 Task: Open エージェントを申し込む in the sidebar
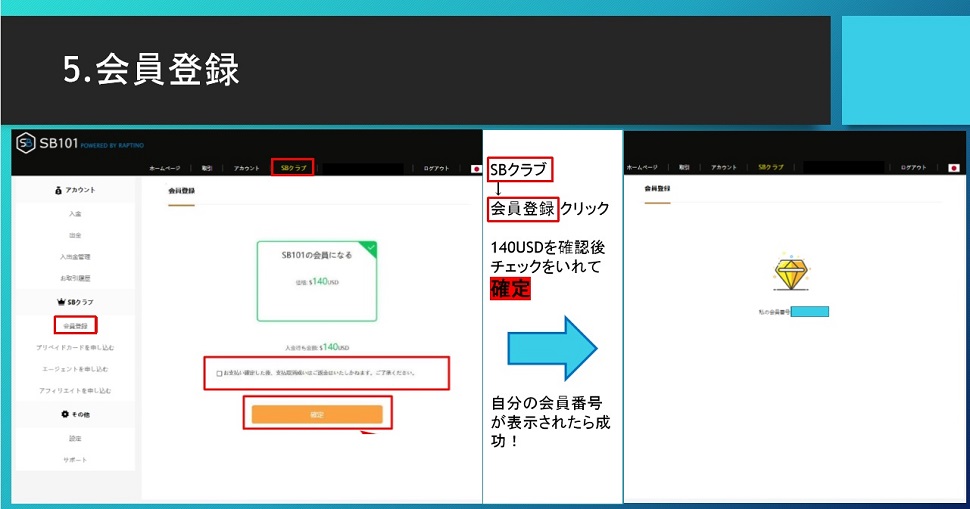75,369
